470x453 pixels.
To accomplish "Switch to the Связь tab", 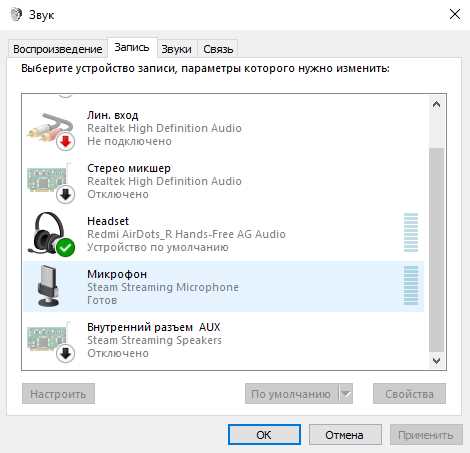I will click(x=218, y=49).
